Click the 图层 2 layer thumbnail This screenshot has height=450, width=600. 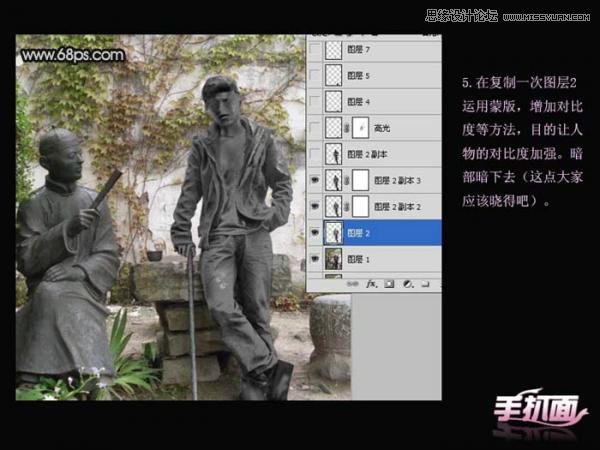333,233
